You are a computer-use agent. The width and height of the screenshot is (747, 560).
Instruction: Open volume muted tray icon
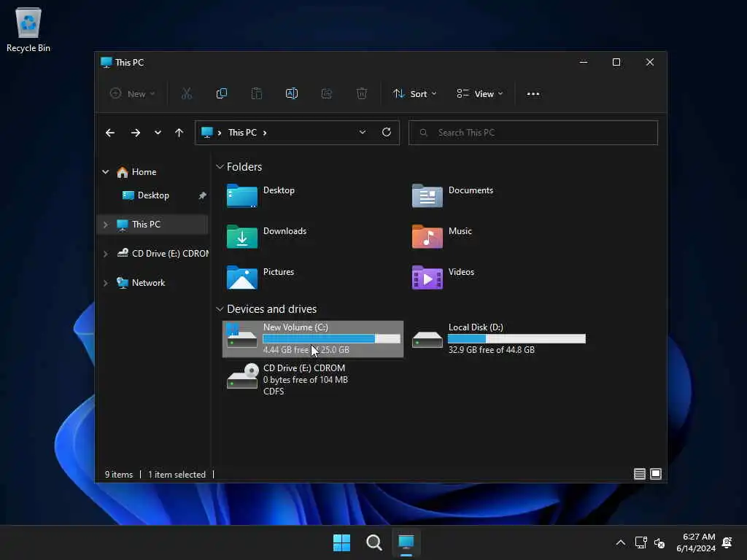coord(659,542)
